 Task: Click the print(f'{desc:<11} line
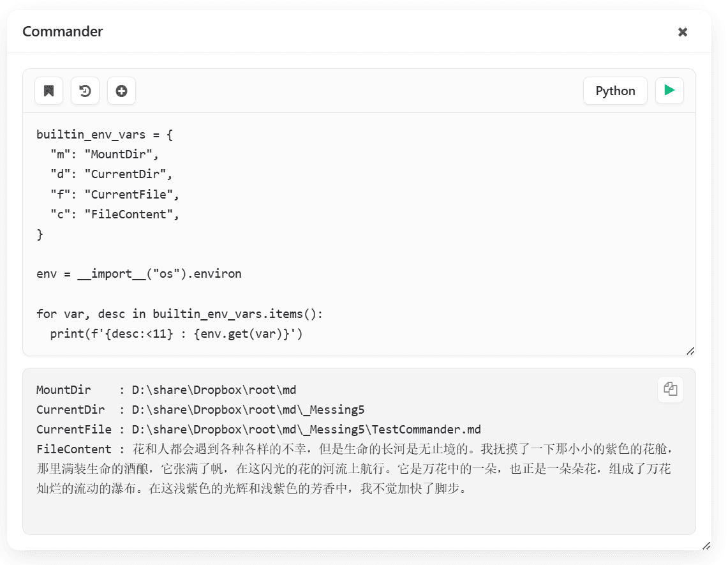click(177, 334)
